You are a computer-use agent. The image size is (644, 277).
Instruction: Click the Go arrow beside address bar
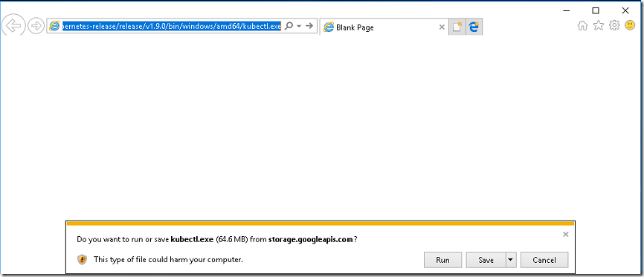309,26
